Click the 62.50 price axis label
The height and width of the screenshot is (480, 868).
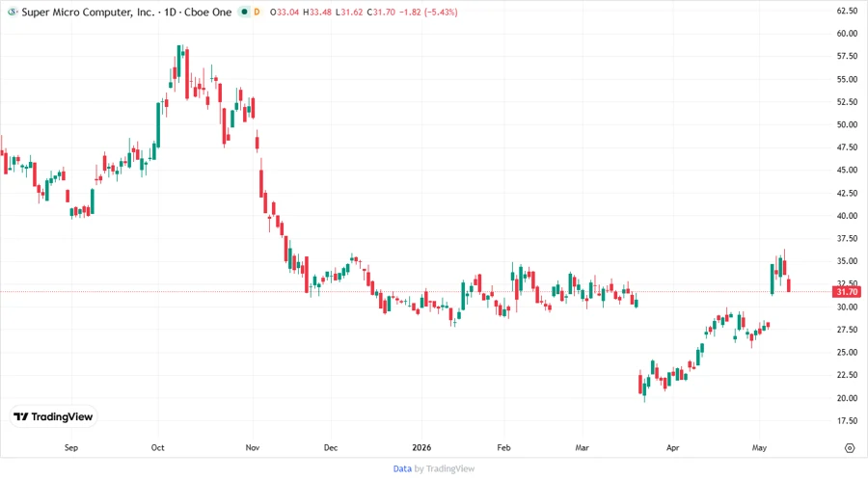tap(847, 11)
